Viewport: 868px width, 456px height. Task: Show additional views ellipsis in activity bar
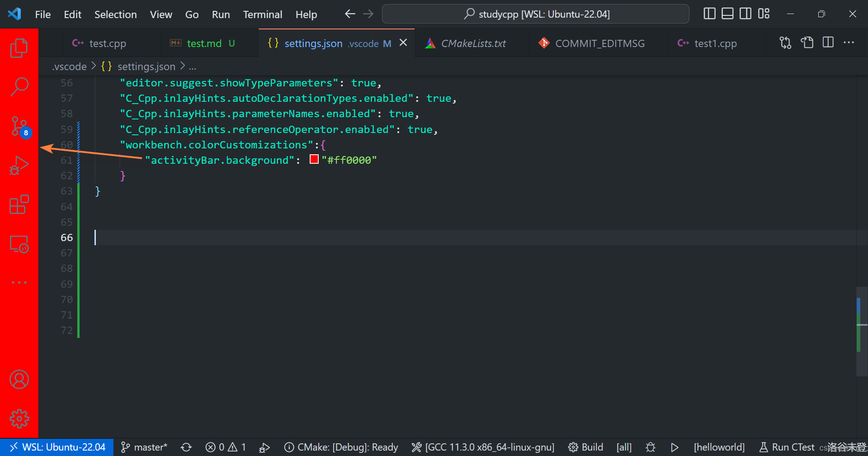(x=19, y=283)
